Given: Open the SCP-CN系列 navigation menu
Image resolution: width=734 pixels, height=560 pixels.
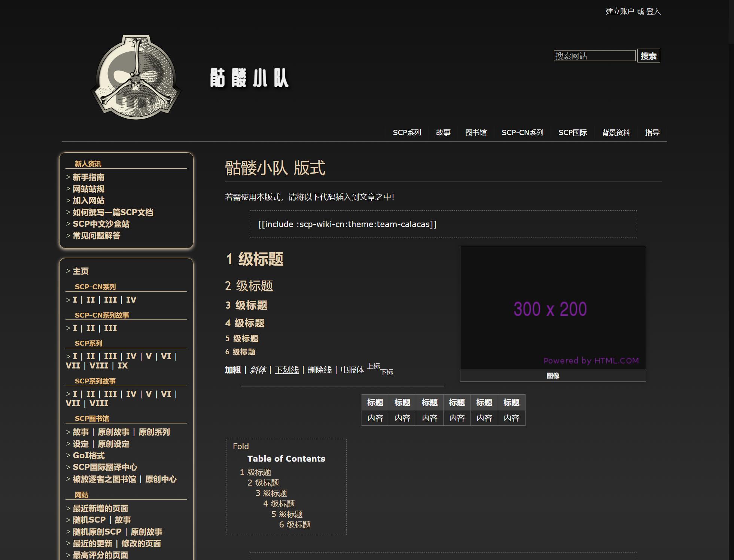Looking at the screenshot, I should tap(522, 132).
